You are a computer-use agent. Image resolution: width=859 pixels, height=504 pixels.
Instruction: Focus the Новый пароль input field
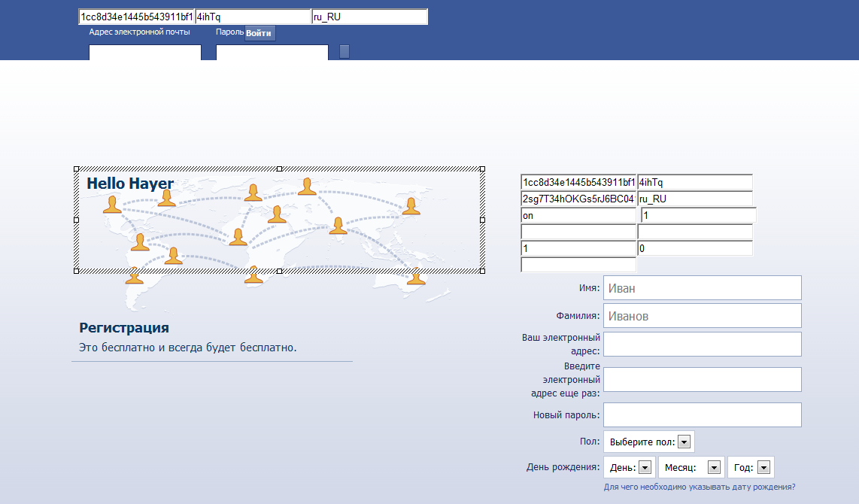coord(703,414)
